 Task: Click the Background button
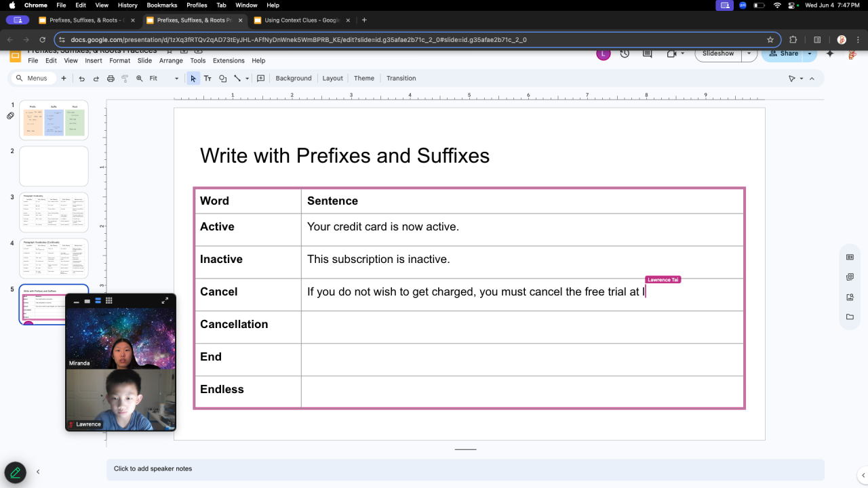(294, 79)
